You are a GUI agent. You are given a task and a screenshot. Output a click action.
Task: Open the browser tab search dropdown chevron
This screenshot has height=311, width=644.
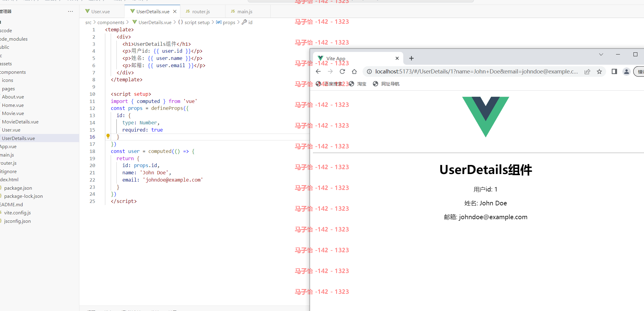601,54
